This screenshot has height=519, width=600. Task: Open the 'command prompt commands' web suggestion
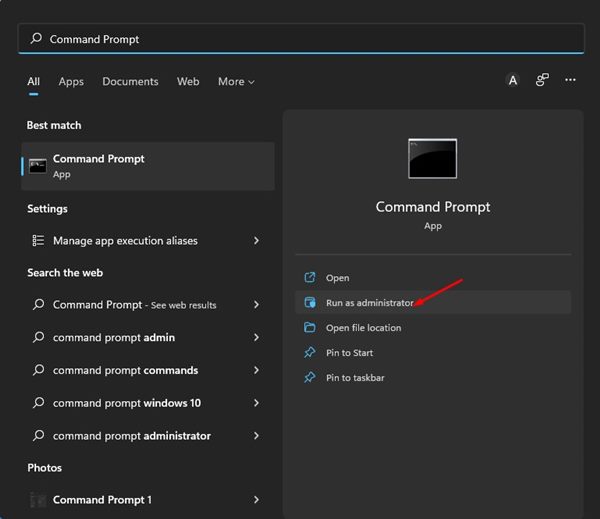click(125, 370)
